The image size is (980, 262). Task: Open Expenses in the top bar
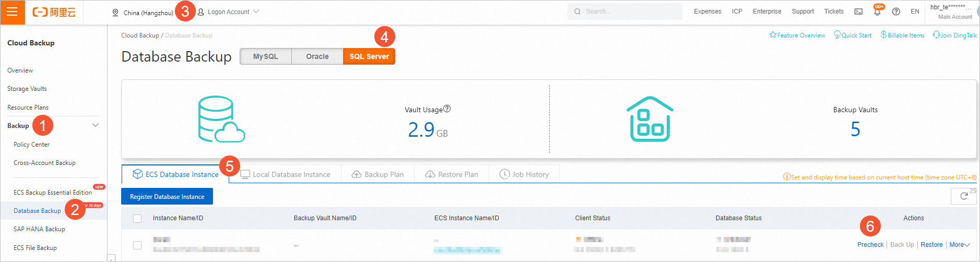(x=707, y=11)
